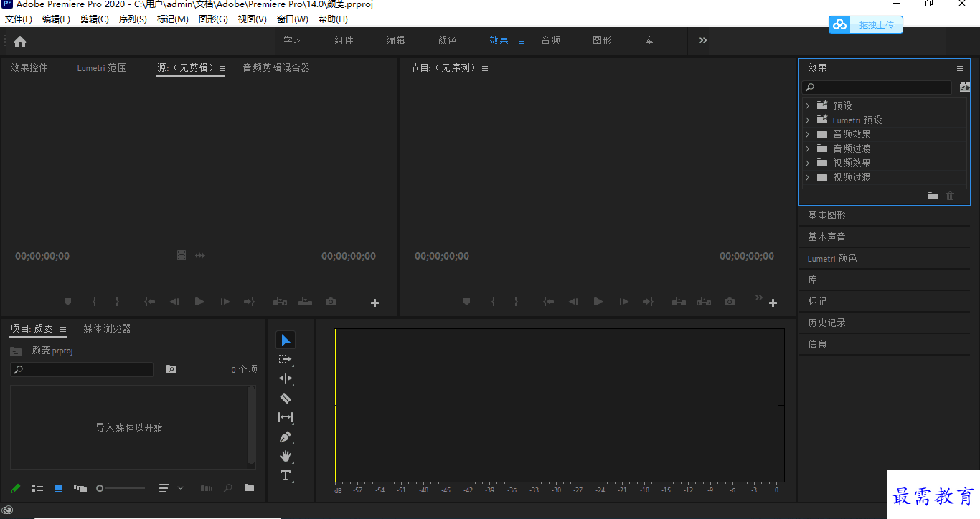Viewport: 980px width, 519px height.
Task: Open button editor plus in Program monitor
Action: [x=773, y=303]
